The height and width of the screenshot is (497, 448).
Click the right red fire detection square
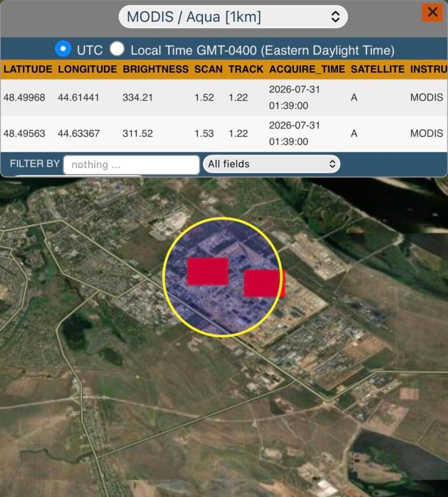(264, 283)
